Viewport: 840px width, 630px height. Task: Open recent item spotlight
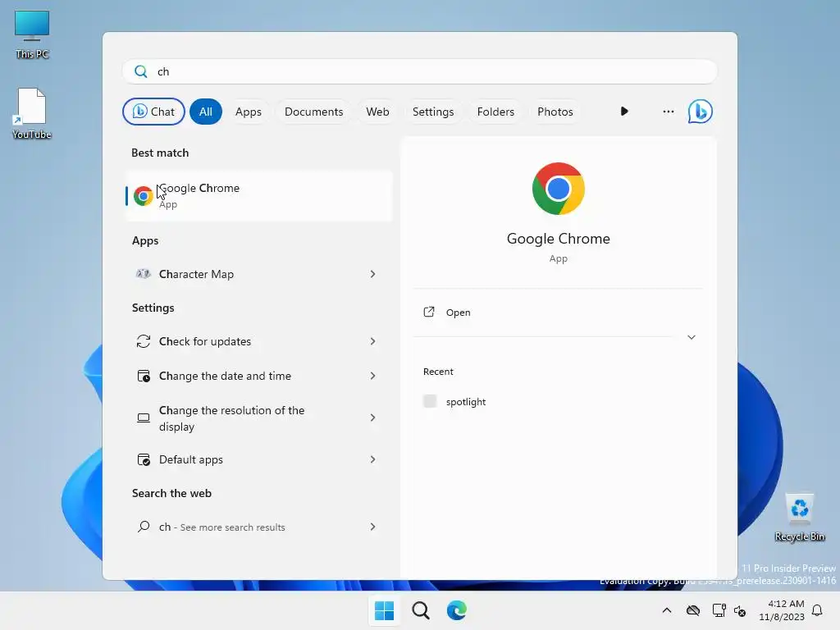pyautogui.click(x=466, y=402)
